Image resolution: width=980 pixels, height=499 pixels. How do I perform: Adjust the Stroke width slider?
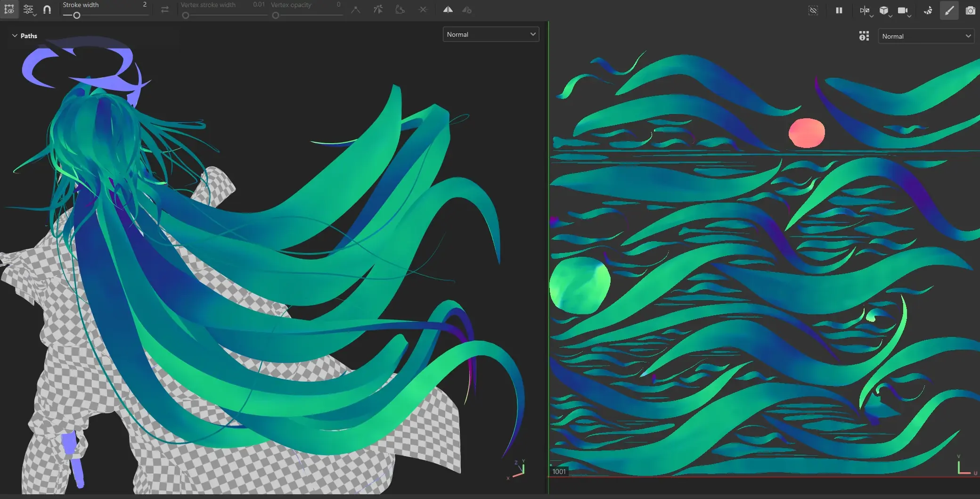point(106,16)
